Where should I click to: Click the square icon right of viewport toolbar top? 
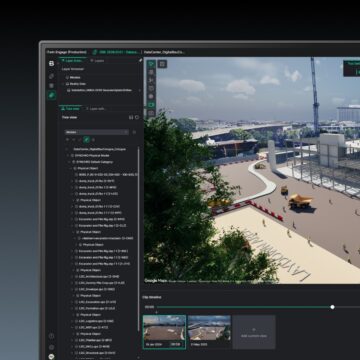click(162, 64)
